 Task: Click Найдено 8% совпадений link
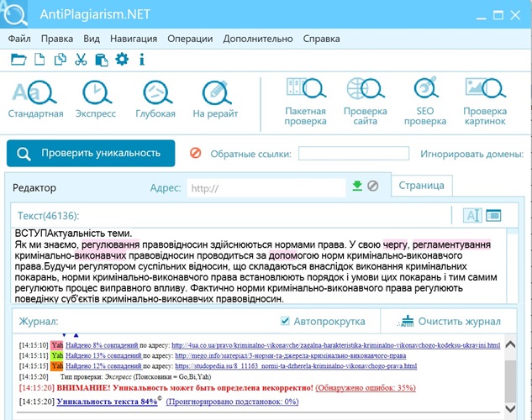pyautogui.click(x=102, y=345)
